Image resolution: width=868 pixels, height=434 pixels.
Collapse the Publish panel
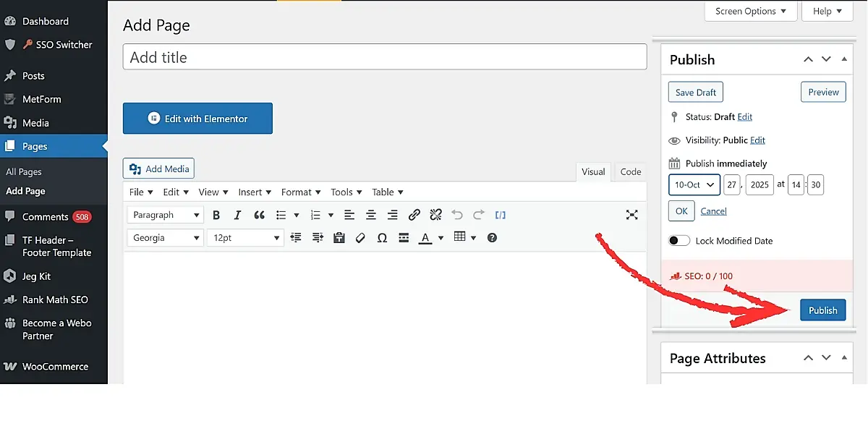(x=844, y=59)
